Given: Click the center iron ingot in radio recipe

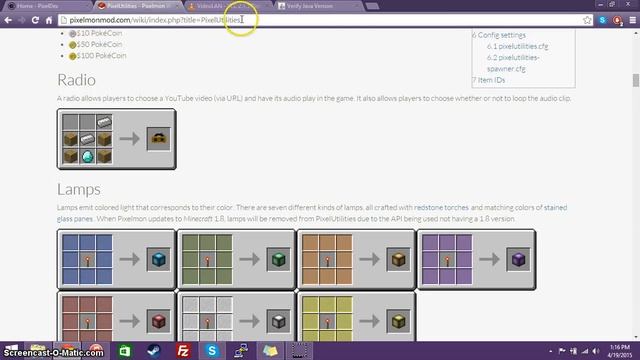Looking at the screenshot, I should point(87,139).
